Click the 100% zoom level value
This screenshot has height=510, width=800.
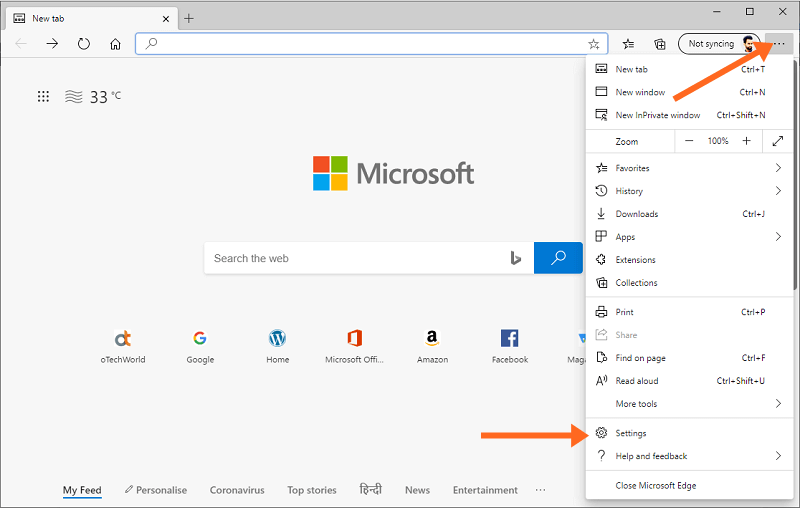point(717,141)
